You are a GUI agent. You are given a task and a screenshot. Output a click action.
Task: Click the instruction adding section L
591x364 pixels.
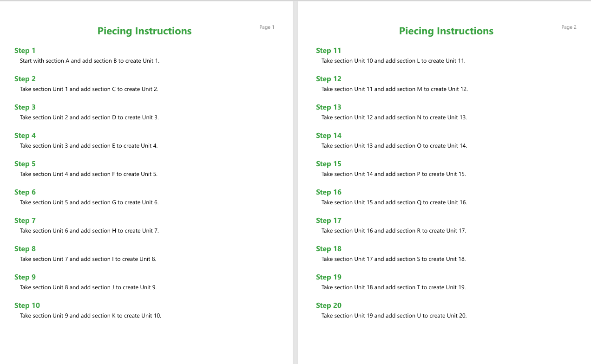click(x=394, y=61)
